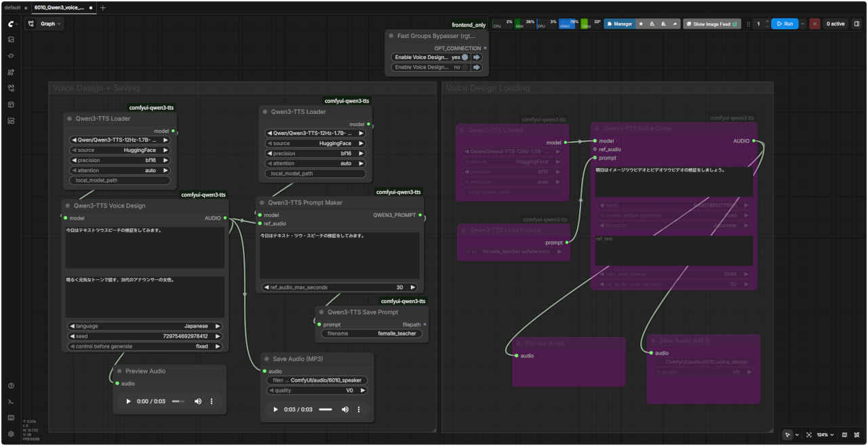
Task: Click the 0 active jobs indicator
Action: pyautogui.click(x=835, y=24)
